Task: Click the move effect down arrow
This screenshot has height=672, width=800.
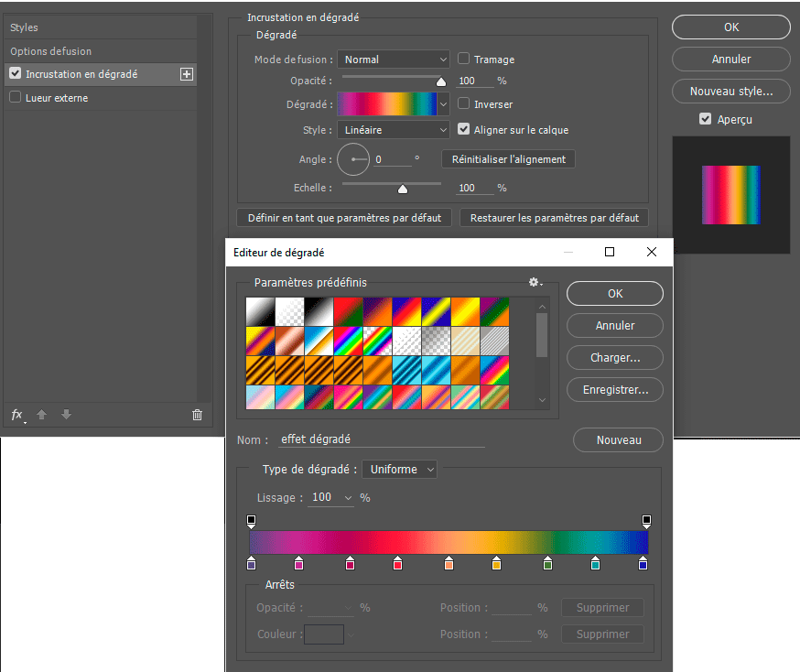Action: coord(66,415)
